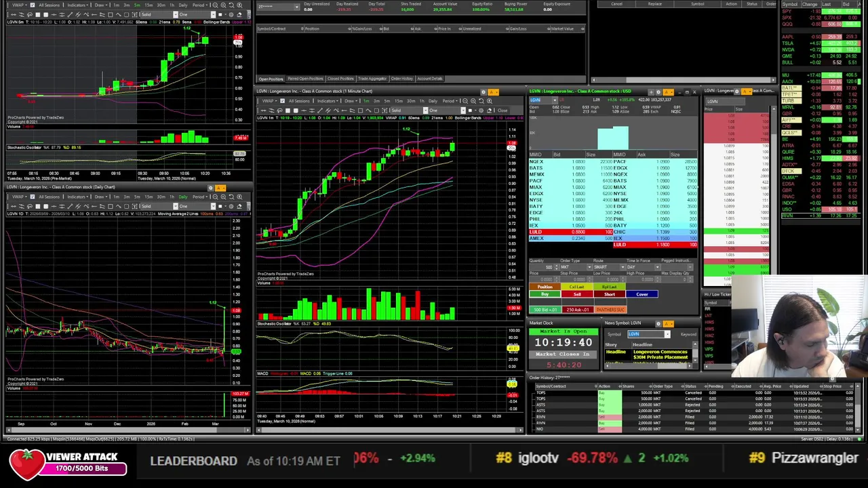Open line color swatch in 5 minute chart toolbar

(220, 15)
